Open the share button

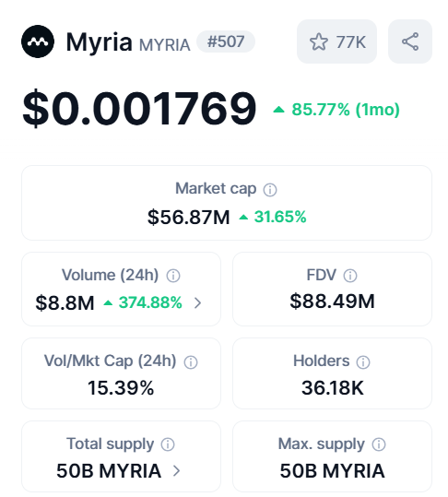coord(410,41)
